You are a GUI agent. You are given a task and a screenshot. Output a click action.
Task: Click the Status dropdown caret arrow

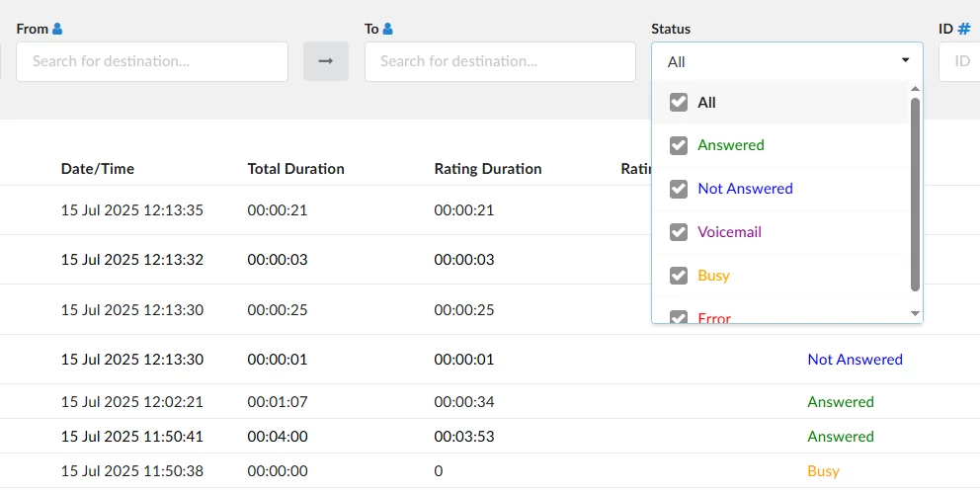[x=905, y=61]
